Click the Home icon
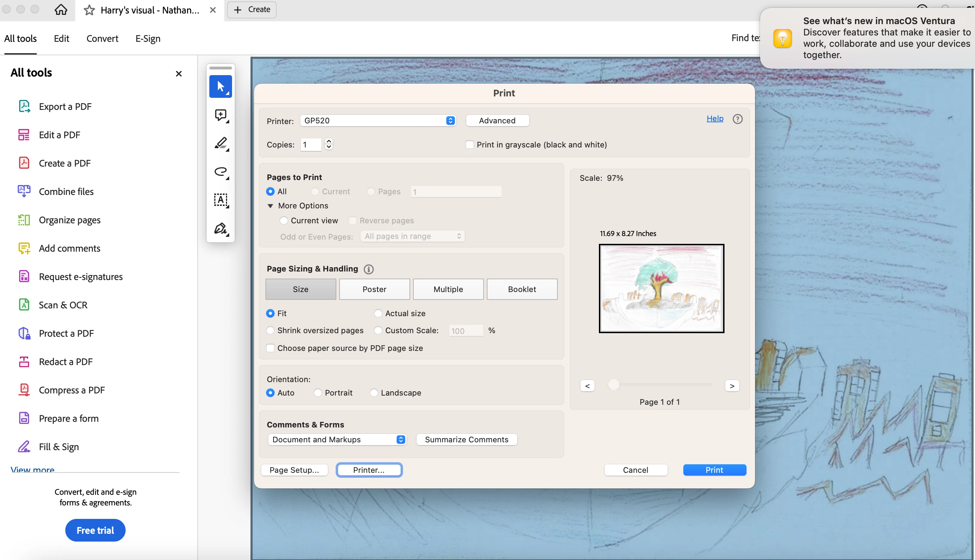The image size is (975, 560). (61, 10)
